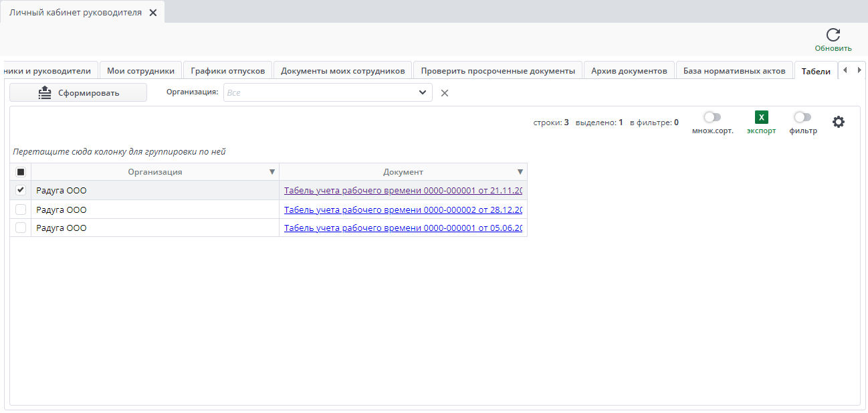868x413 pixels.
Task: Export table via green Excel icon
Action: 761,117
